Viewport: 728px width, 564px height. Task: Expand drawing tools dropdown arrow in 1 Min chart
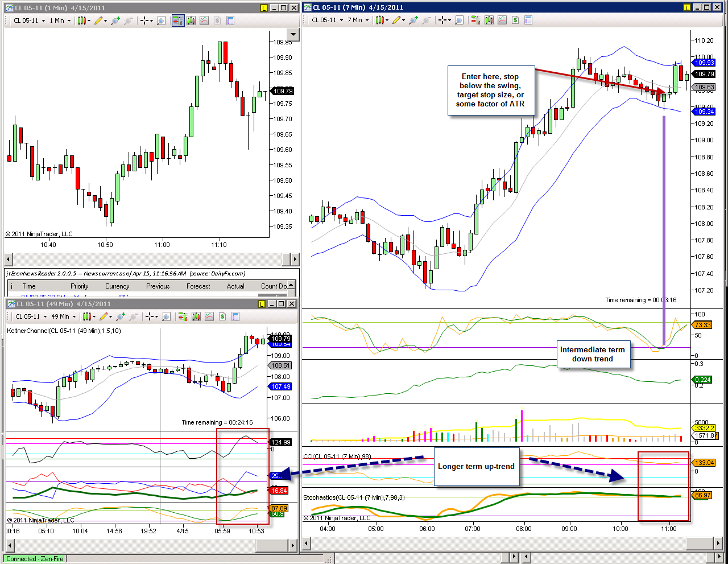click(105, 20)
